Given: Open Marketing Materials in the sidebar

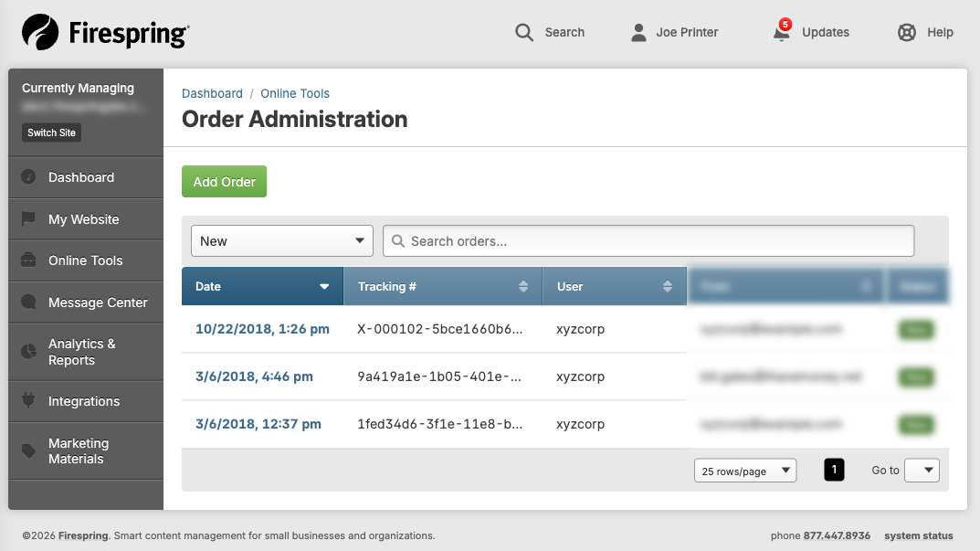Looking at the screenshot, I should [x=86, y=450].
